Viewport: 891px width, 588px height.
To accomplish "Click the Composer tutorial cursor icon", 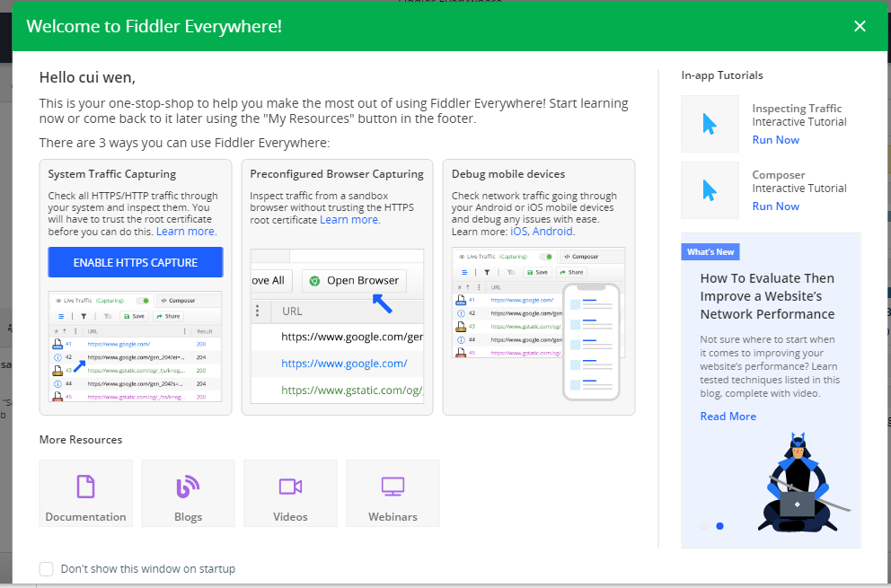I will click(x=710, y=190).
